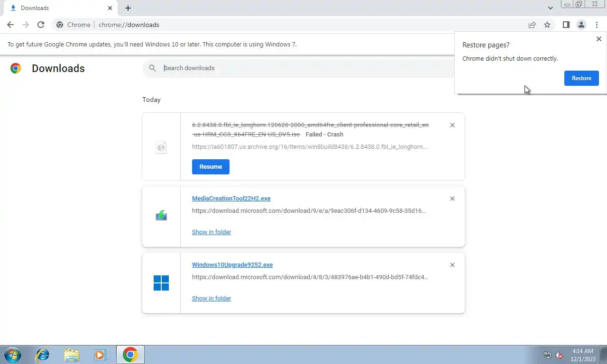
Task: Click the Chrome taskbar button
Action: pos(130,355)
